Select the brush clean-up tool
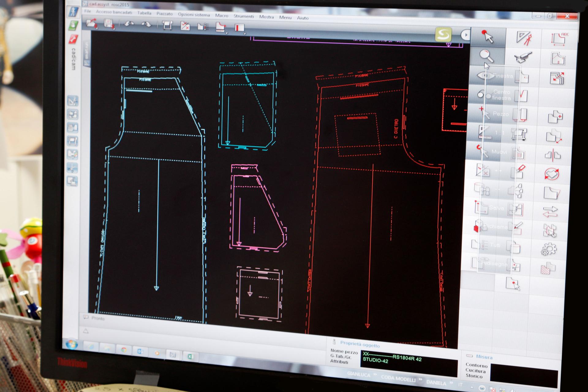 click(x=522, y=57)
